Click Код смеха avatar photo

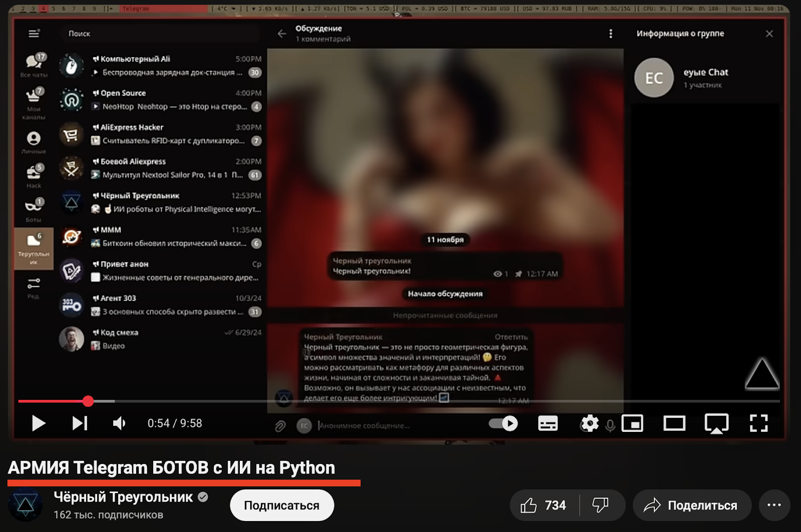(x=72, y=339)
